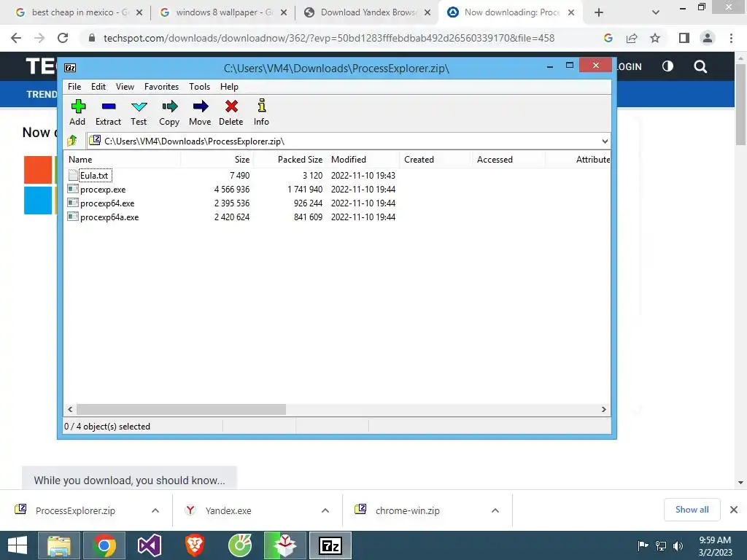The image size is (747, 560).
Task: Switch to Download Yandex Browser tab
Action: pyautogui.click(x=368, y=12)
